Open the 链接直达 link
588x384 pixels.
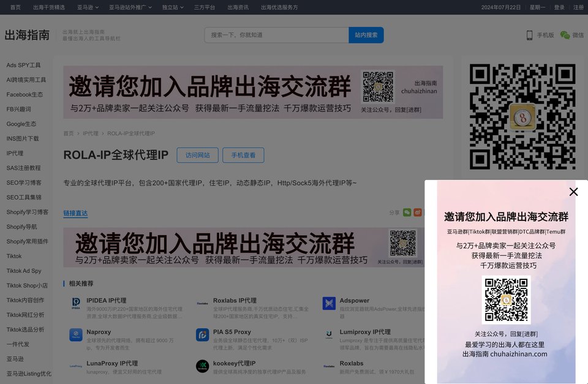(75, 213)
